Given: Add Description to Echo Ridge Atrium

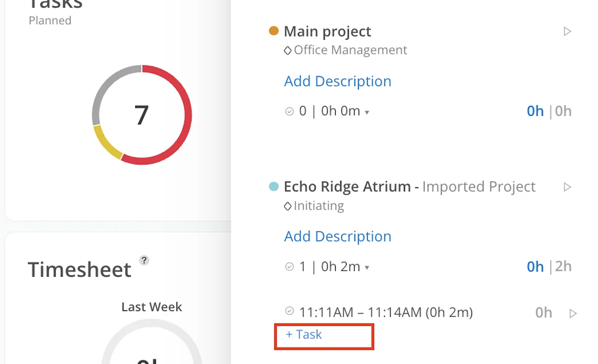Looking at the screenshot, I should tap(338, 236).
